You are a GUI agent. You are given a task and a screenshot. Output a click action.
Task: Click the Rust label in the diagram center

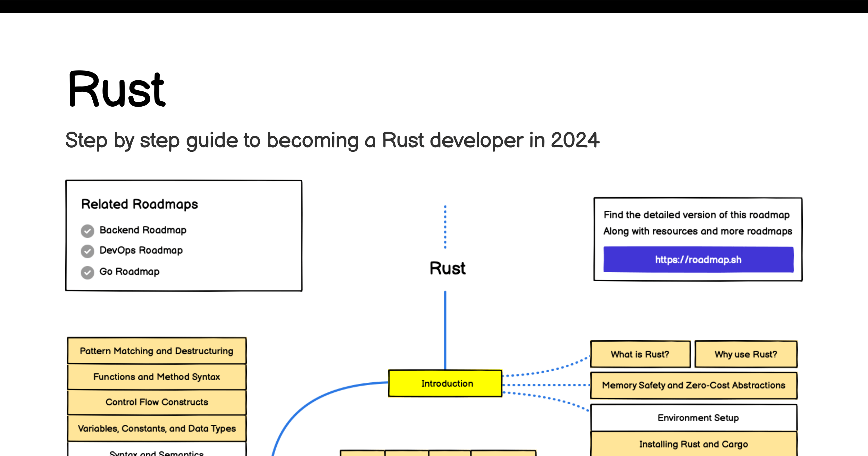coord(447,268)
